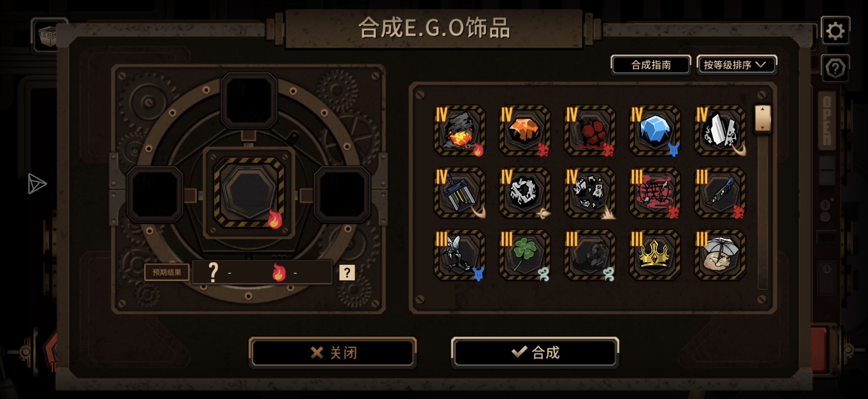Select the umbrella head tier III gift

(720, 255)
